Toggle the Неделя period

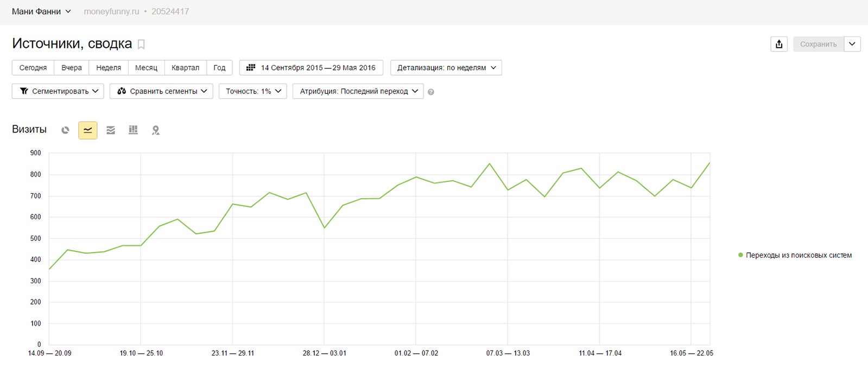pos(109,68)
